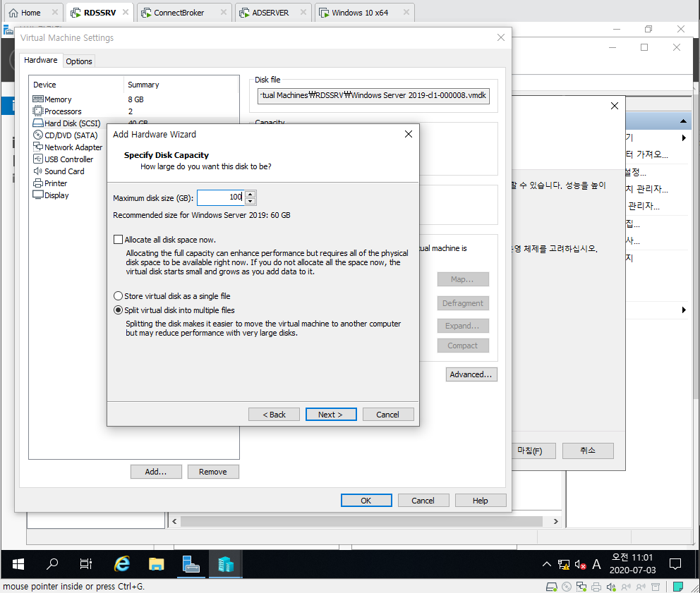Click the Hard Disk (SCSI) icon
Image resolution: width=700 pixels, height=593 pixels.
tap(38, 123)
